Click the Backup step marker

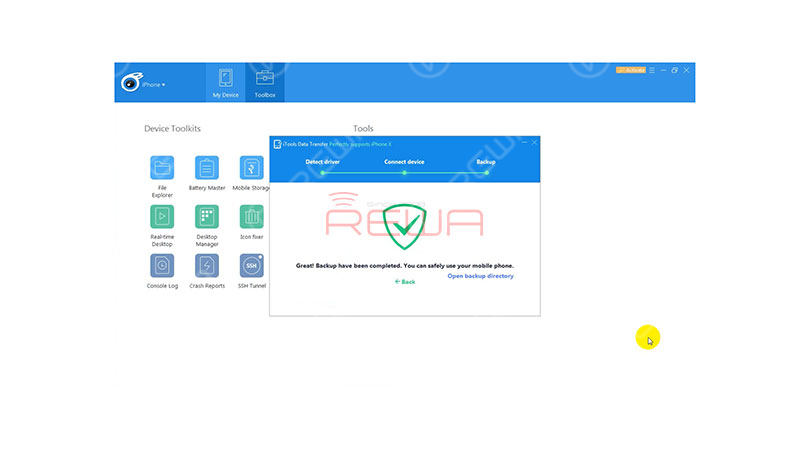pos(486,173)
